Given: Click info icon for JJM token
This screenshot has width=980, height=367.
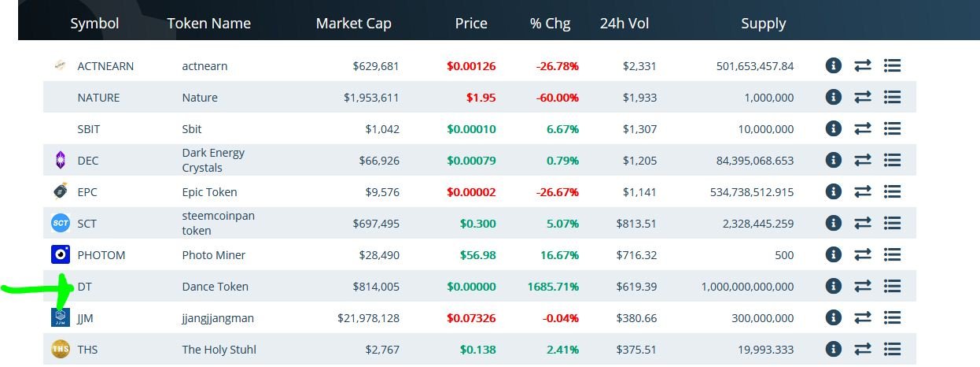Looking at the screenshot, I should (x=834, y=317).
